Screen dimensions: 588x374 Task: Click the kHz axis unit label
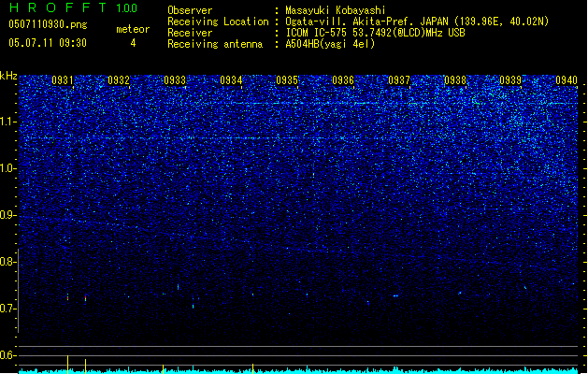click(x=8, y=76)
